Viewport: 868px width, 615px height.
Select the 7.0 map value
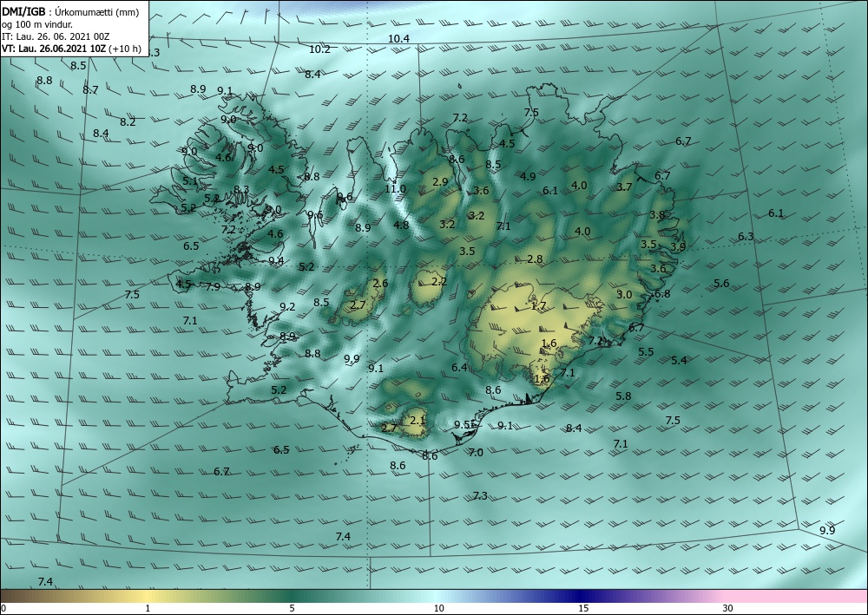pos(476,453)
